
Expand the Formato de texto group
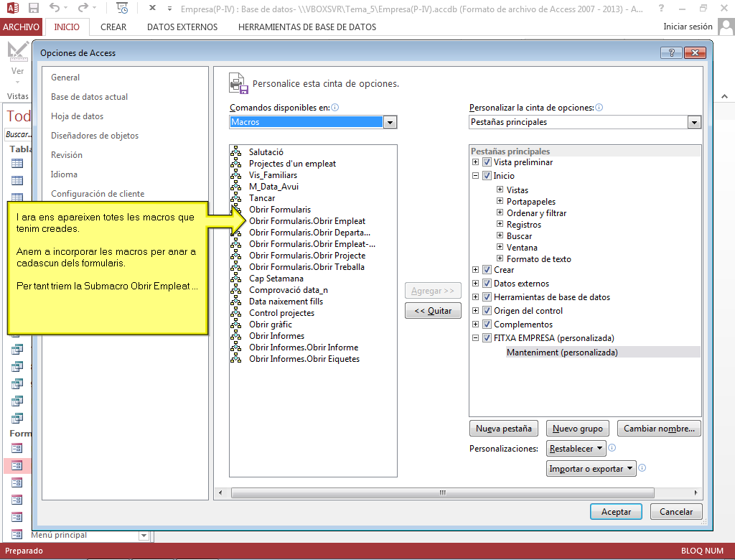coord(500,258)
